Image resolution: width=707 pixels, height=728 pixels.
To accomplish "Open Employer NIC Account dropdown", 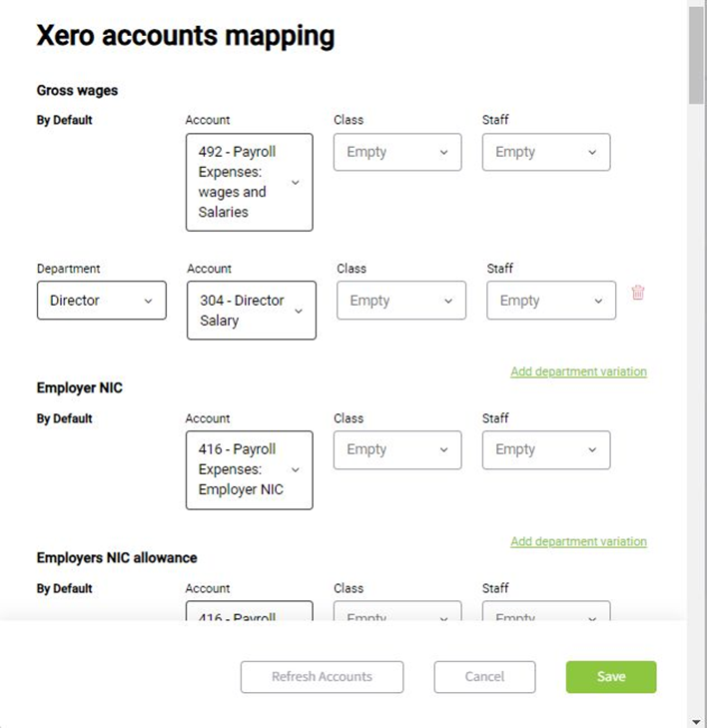I will (x=250, y=470).
